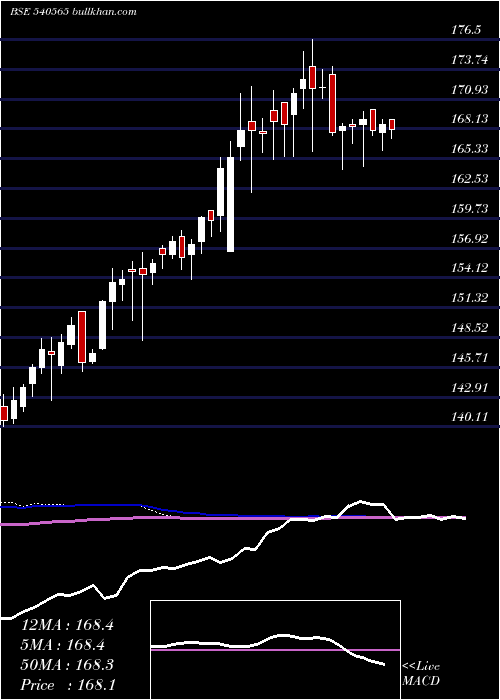This screenshot has height=700, width=500.
Task: Click the 156.92 price axis label
Action: click(470, 239)
